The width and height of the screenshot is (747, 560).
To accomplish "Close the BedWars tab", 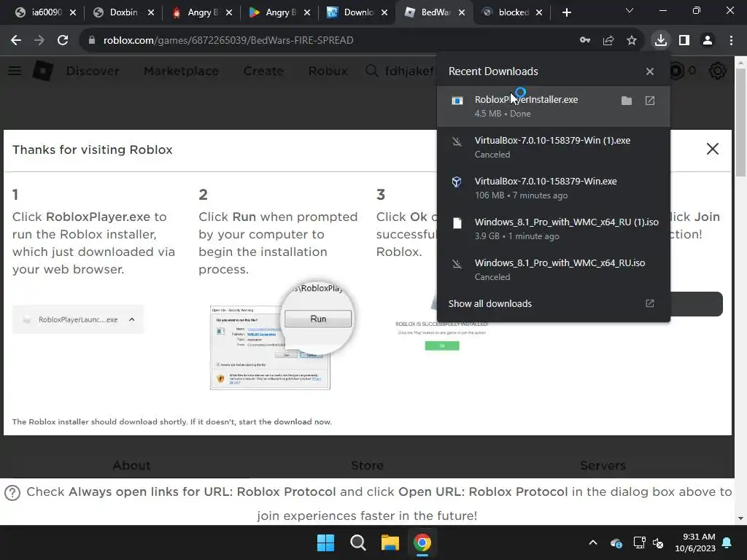I will point(462,13).
